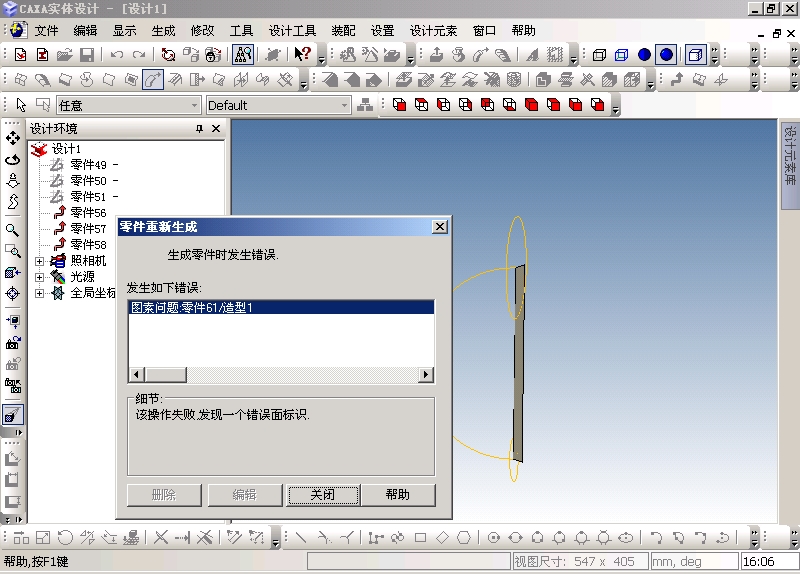Toggle the design tree display icon
Image resolution: width=800 pixels, height=574 pixels.
243,55
